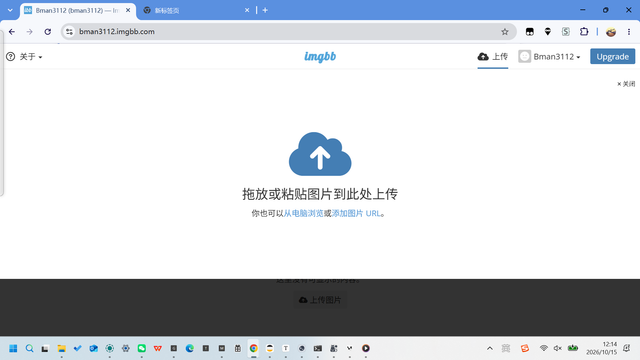This screenshot has width=640, height=360.
Task: Open Chrome three-dot menu
Action: click(x=629, y=32)
